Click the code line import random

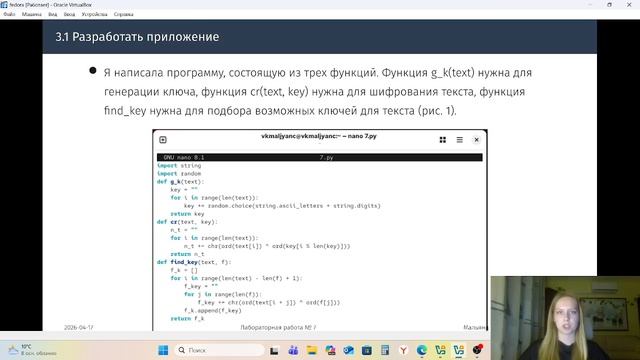(x=179, y=173)
